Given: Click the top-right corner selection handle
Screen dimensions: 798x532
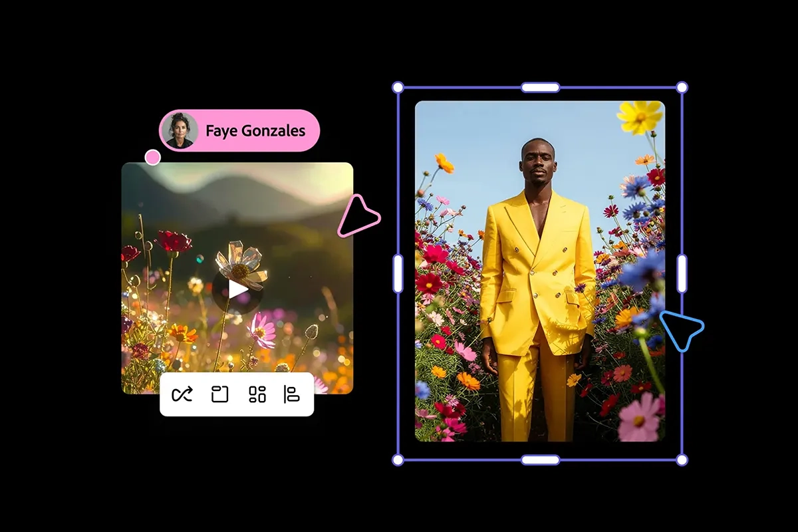Looking at the screenshot, I should click(682, 86).
